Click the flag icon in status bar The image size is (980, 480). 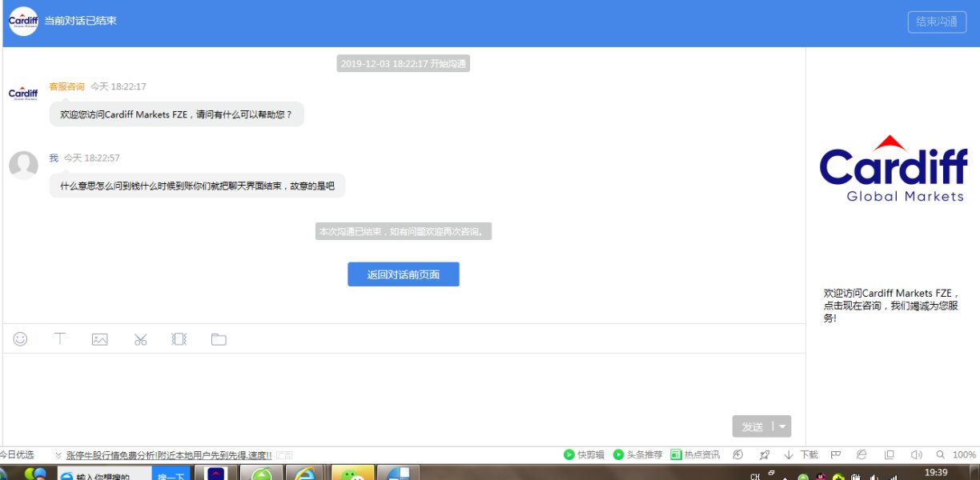coord(836,454)
